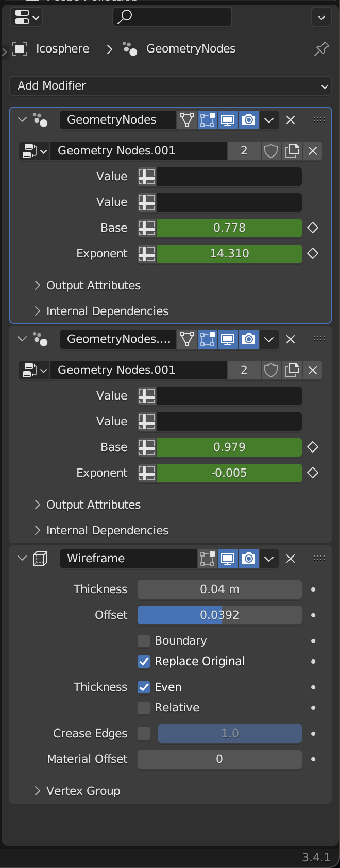Toggle render display for the second GeometryNodes modifier
Screen dimensions: 340x868
248,339
